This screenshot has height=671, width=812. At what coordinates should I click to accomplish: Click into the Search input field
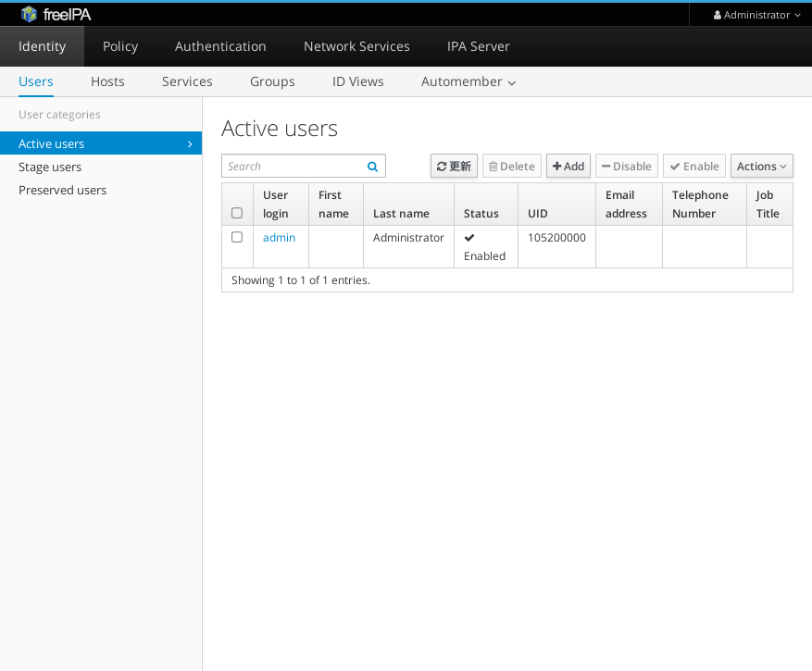292,167
